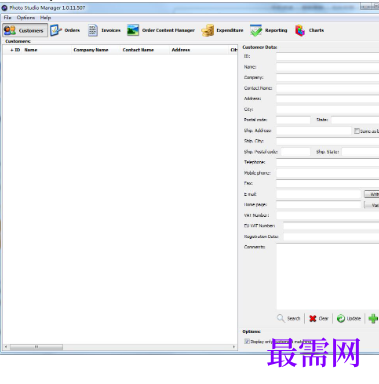The image size is (379, 384).
Task: Sort by Address column header
Action: point(199,50)
